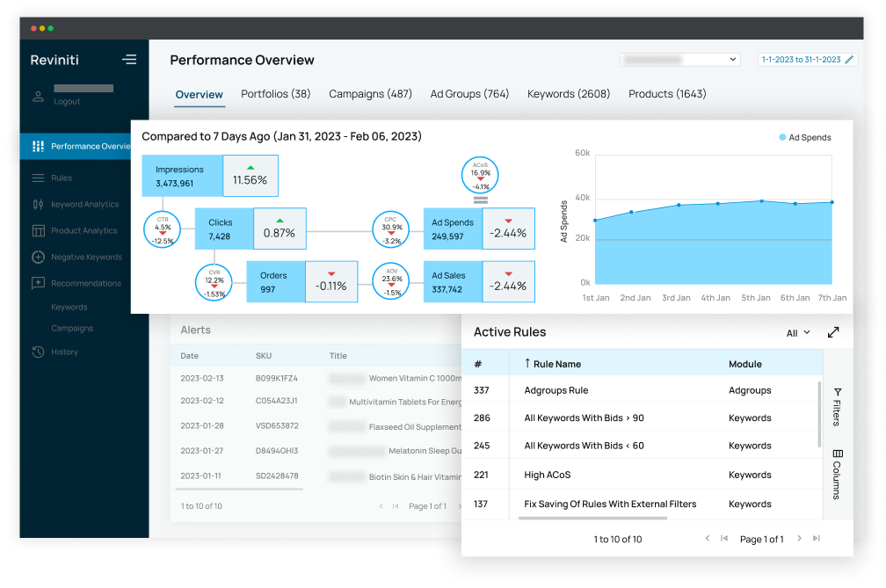The height and width of the screenshot is (588, 886).
Task: Click the Negative Keywords plus-circle icon
Action: click(x=38, y=257)
